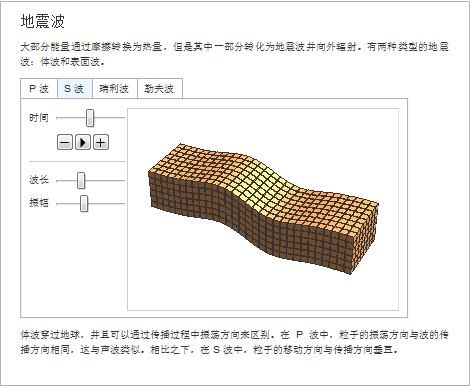Click the 3D S-wave block model
470x387 pixels.
click(263, 208)
